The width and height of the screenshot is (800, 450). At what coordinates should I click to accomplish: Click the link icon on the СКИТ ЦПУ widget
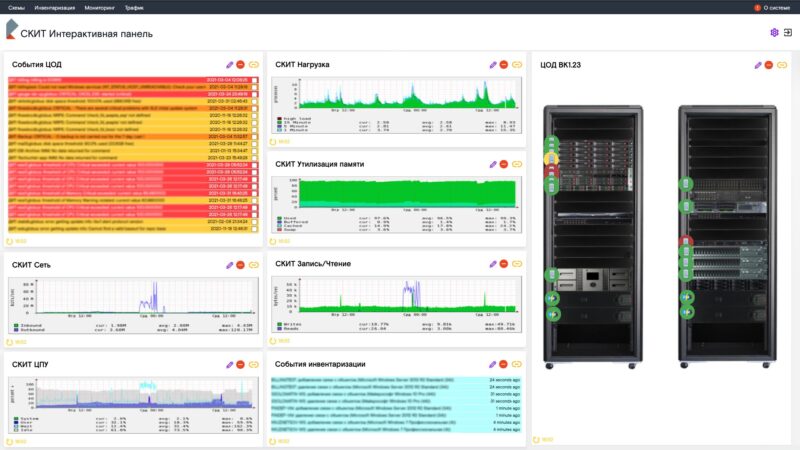[x=253, y=365]
